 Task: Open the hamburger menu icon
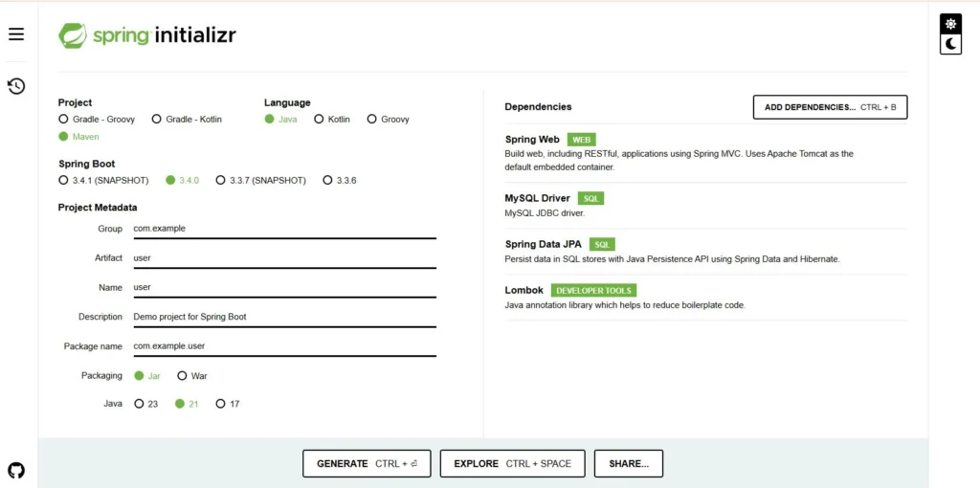click(16, 34)
